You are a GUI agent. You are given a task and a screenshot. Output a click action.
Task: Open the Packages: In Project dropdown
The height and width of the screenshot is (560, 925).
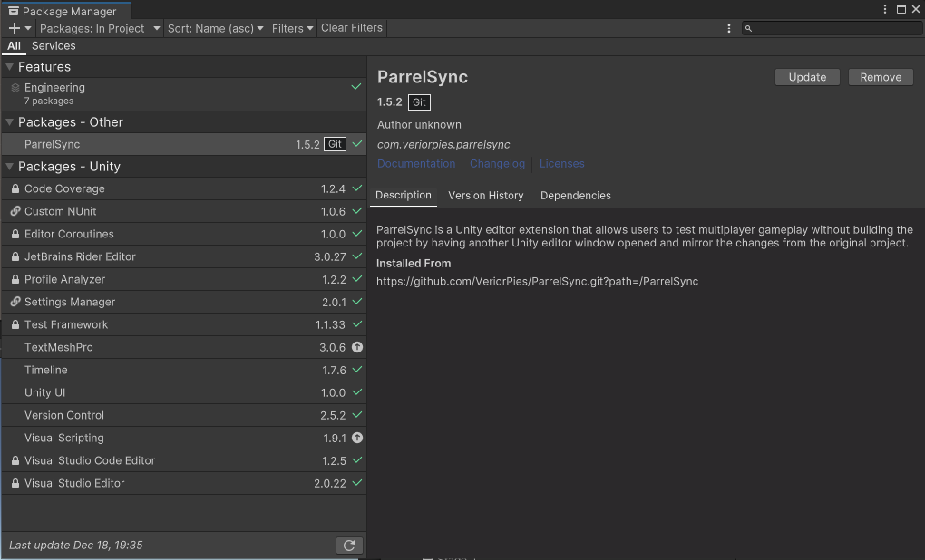click(x=100, y=28)
